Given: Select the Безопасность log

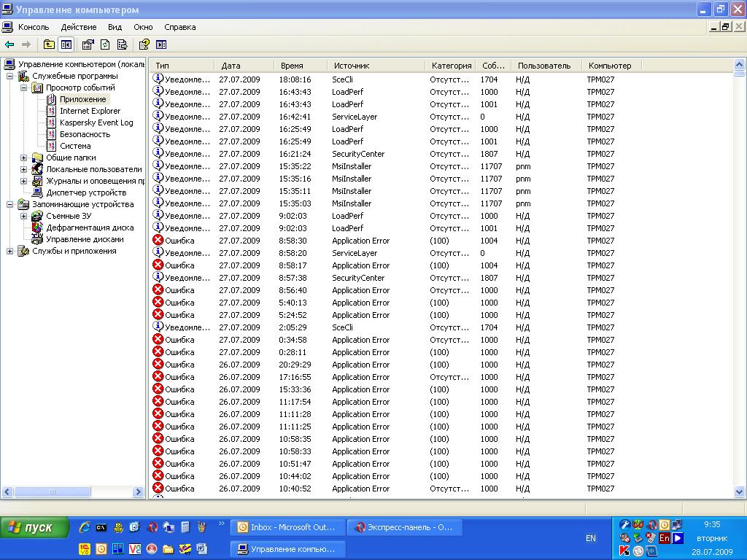Looking at the screenshot, I should (85, 134).
